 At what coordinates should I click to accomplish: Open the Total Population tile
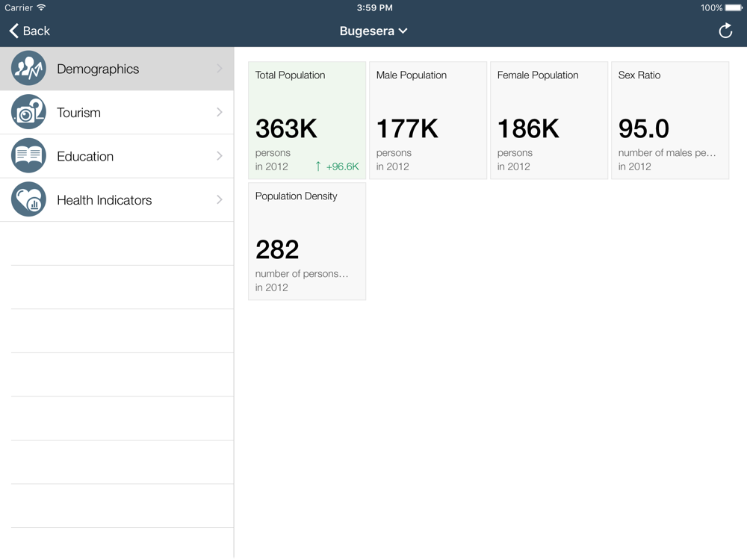(307, 120)
